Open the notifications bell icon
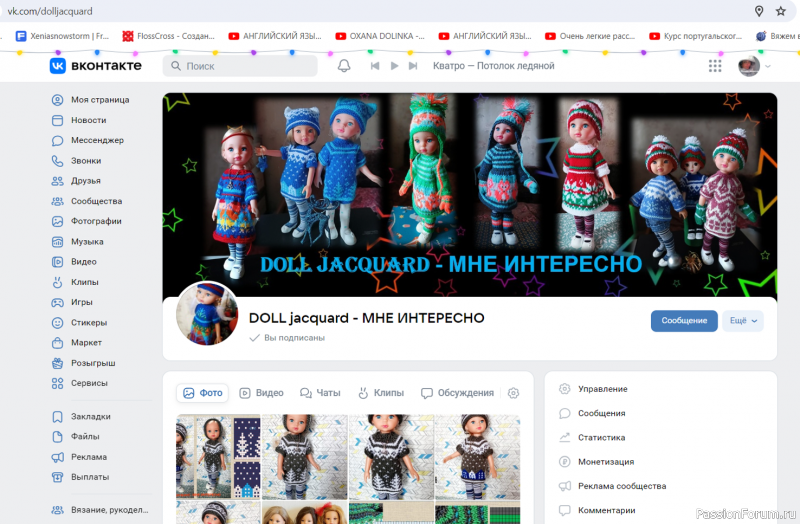The image size is (800, 524). point(344,66)
